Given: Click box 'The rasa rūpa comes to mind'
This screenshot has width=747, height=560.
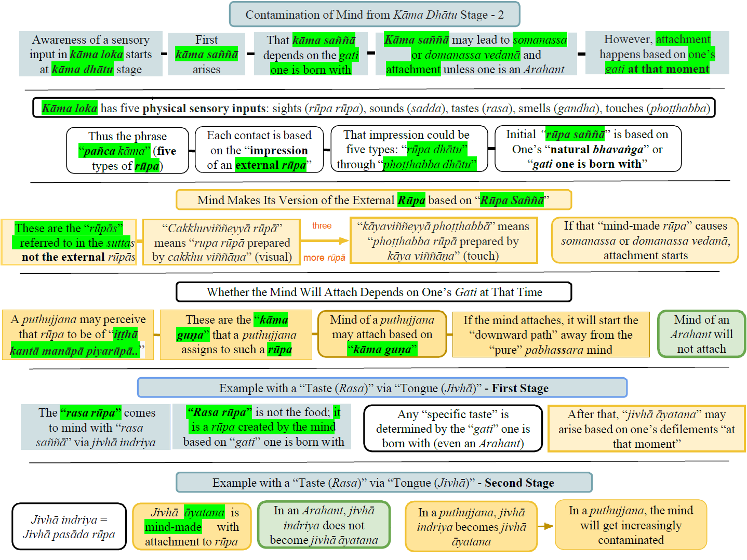Looking at the screenshot, I should tap(96, 427).
